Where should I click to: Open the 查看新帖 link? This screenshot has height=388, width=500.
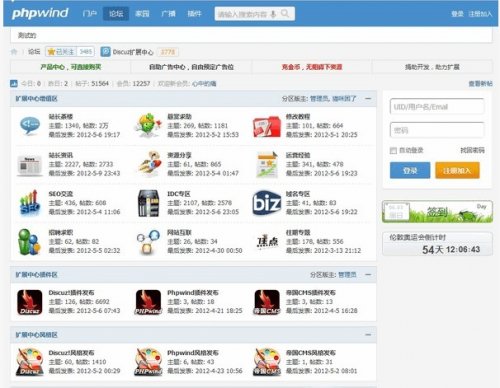tap(480, 84)
